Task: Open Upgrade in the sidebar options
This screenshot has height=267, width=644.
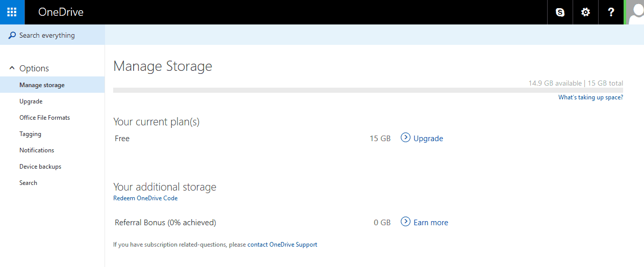Action: 31,101
